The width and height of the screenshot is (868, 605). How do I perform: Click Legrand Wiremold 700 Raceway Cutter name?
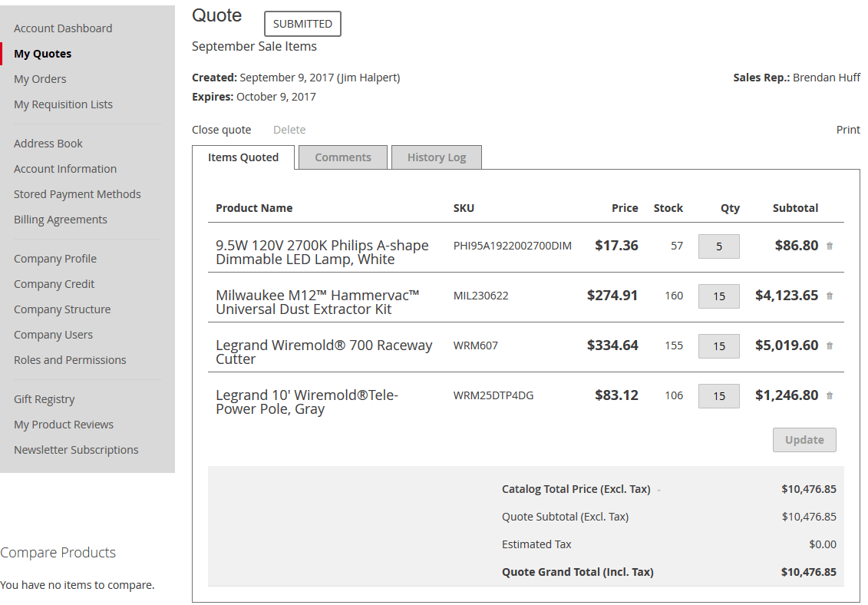coord(325,352)
